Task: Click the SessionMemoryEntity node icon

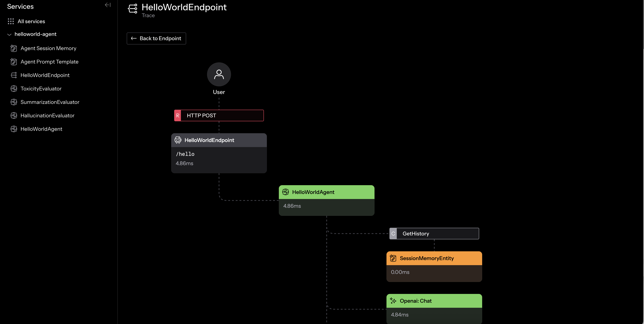Action: [x=393, y=258]
